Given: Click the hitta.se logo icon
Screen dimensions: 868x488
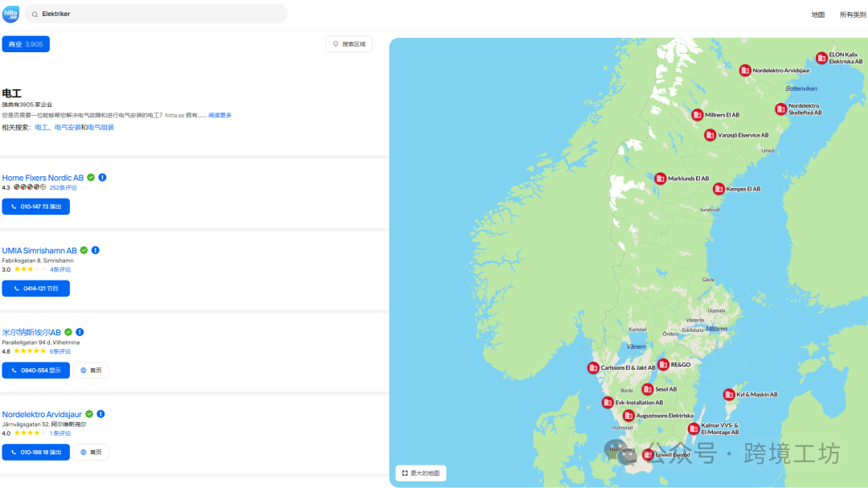Looking at the screenshot, I should [x=10, y=14].
